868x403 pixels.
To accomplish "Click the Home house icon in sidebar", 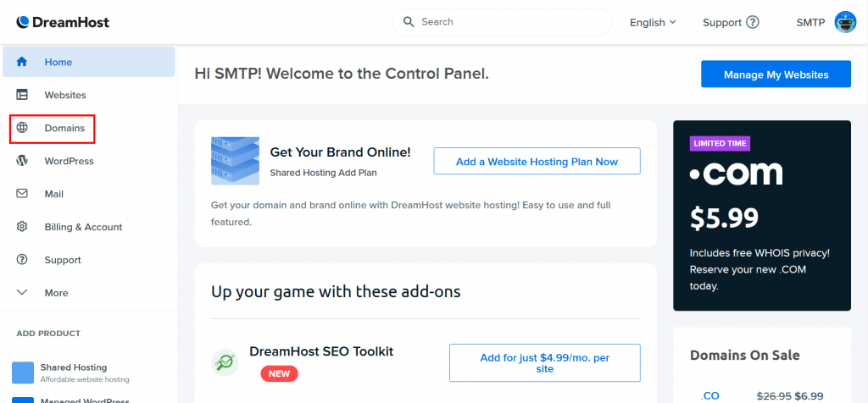I will click(22, 62).
